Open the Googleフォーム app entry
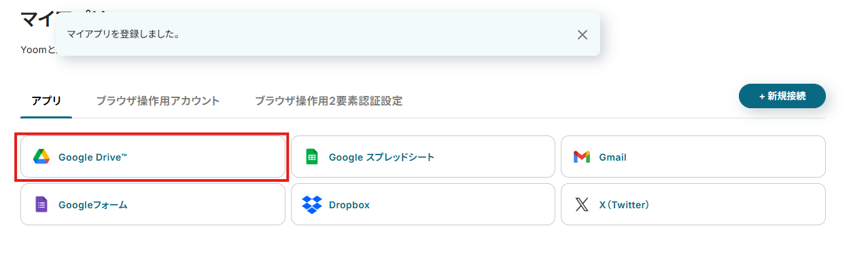 point(93,204)
